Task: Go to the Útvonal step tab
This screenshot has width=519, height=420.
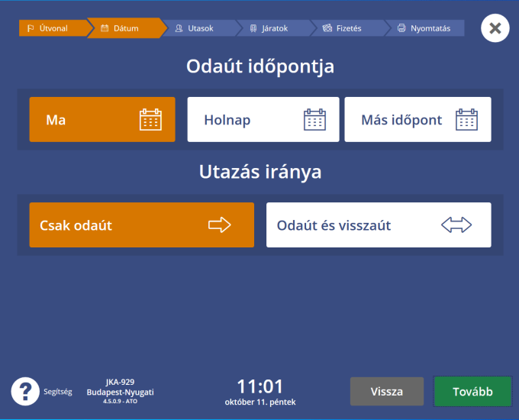Action: click(52, 29)
